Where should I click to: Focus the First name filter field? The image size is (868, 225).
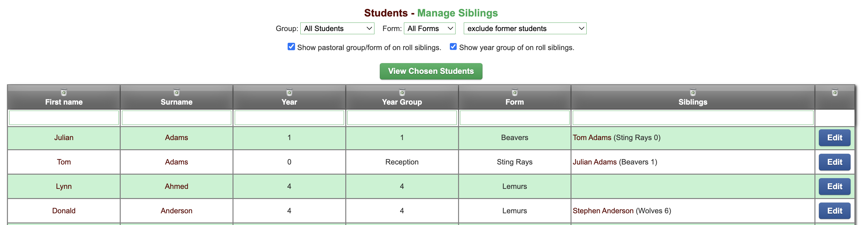[x=64, y=118]
